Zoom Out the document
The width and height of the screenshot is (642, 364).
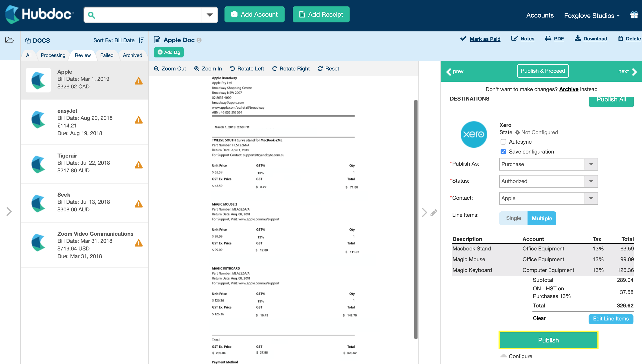pos(170,68)
